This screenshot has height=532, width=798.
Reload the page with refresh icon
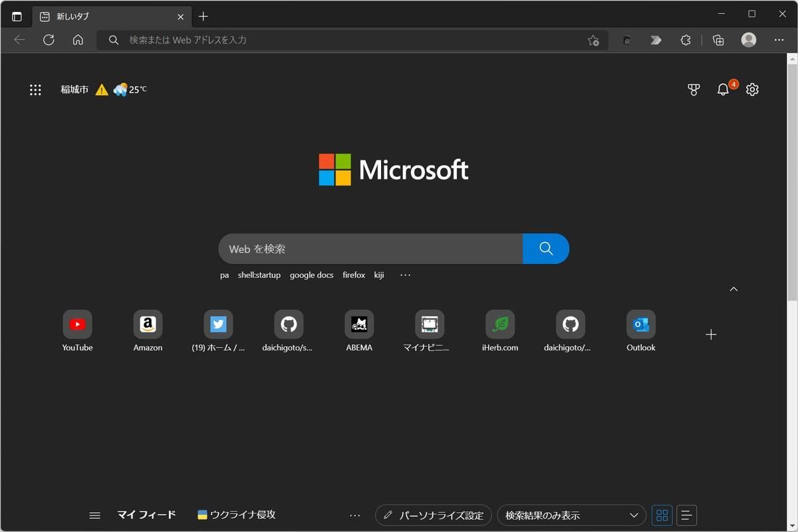tap(49, 40)
